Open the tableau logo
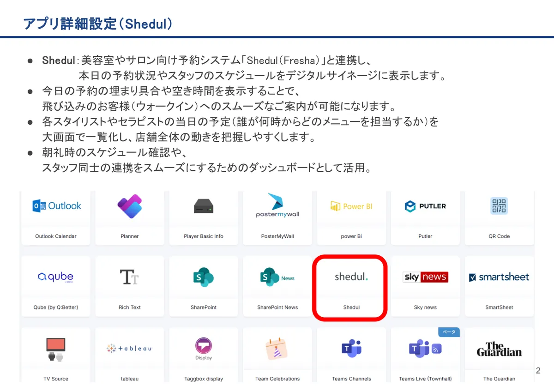The height and width of the screenshot is (392, 554). click(130, 349)
